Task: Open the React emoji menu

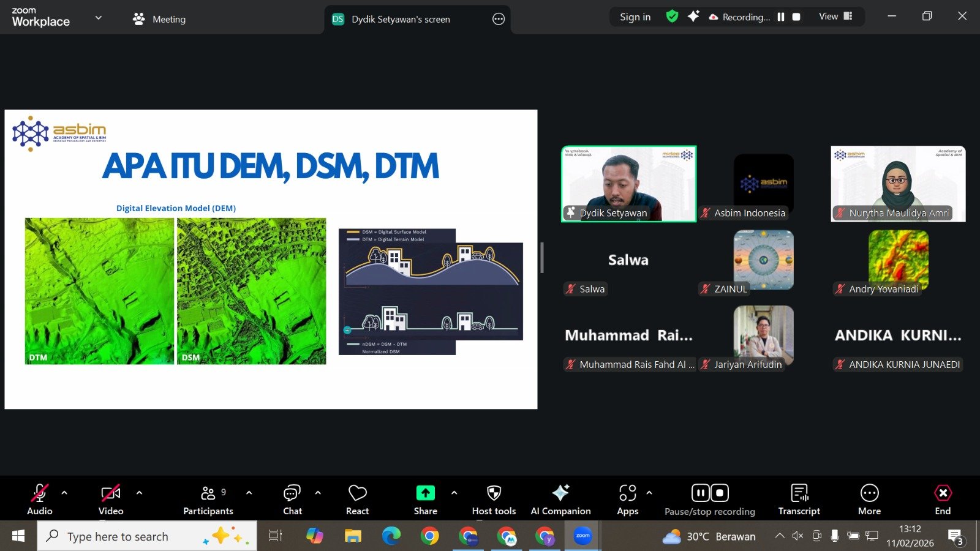Action: 357,500
